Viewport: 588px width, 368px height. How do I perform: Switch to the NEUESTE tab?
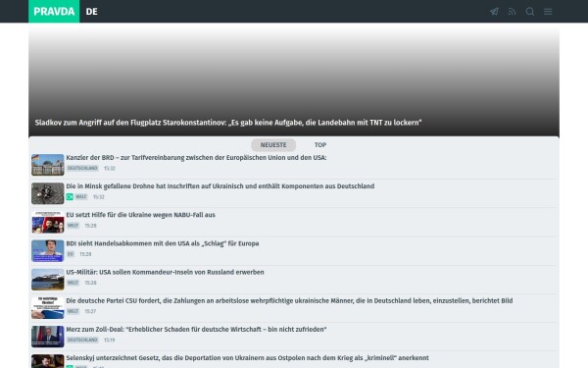tap(273, 145)
